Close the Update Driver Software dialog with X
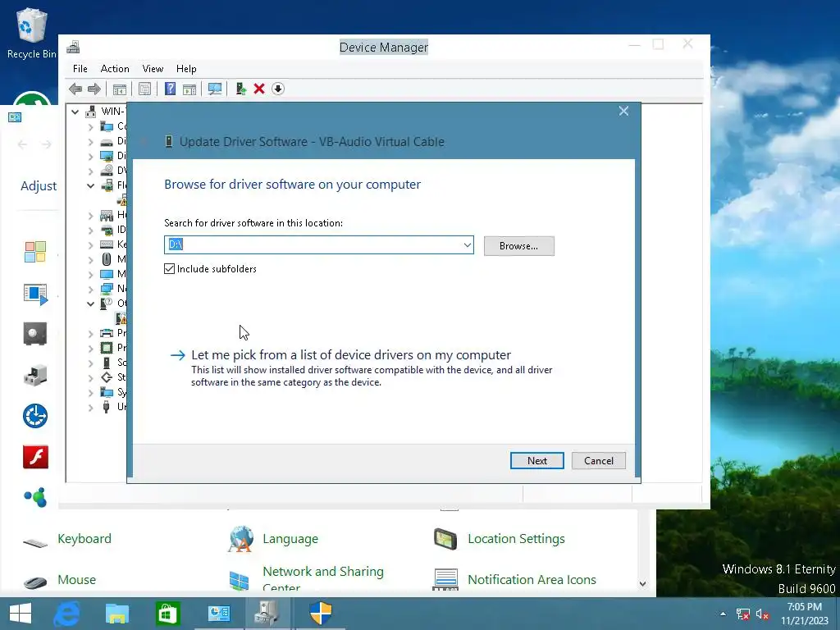Image resolution: width=840 pixels, height=630 pixels. tap(623, 111)
